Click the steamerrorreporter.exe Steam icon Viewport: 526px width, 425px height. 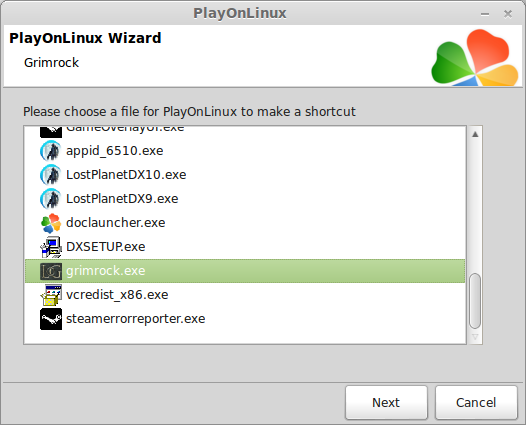tap(51, 319)
